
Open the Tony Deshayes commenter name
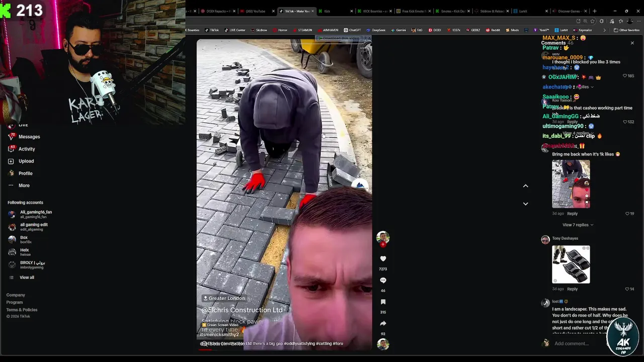pyautogui.click(x=565, y=238)
